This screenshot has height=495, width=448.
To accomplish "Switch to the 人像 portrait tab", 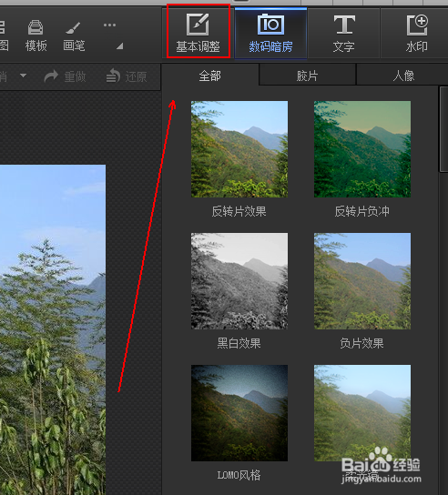I will click(402, 76).
